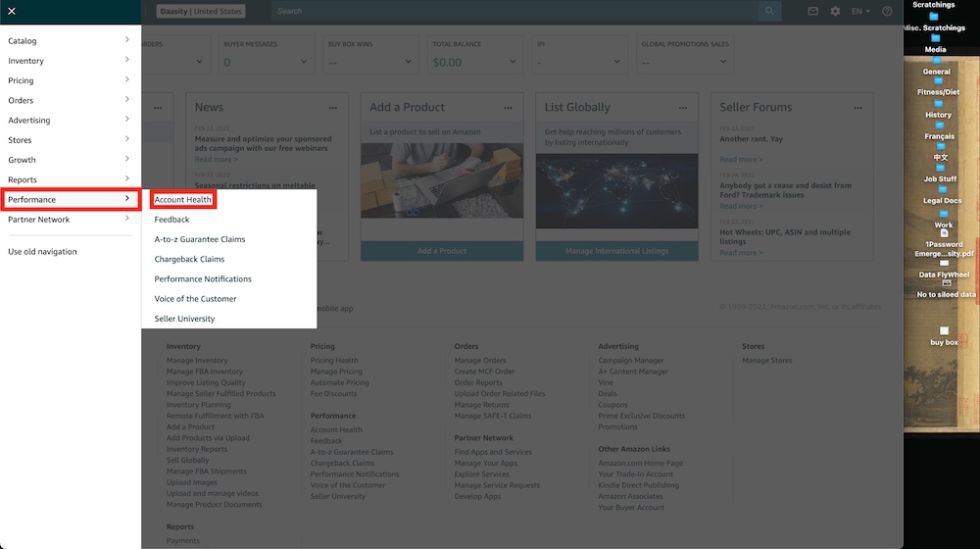Click the help question mark icon
This screenshot has height=549, width=980.
(887, 11)
